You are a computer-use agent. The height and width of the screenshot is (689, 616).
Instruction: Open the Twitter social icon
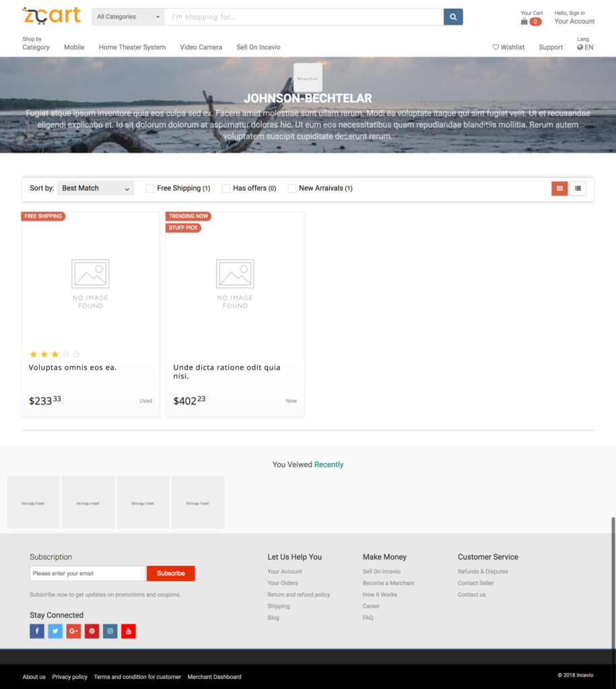55,631
